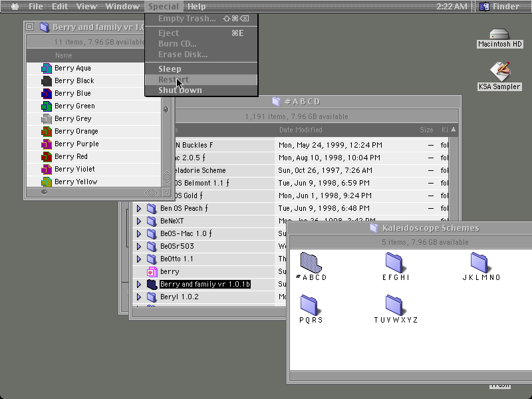Expand the Beryl 1.0.2 folder triangle
Screen dimensions: 532x399
pos(139,297)
